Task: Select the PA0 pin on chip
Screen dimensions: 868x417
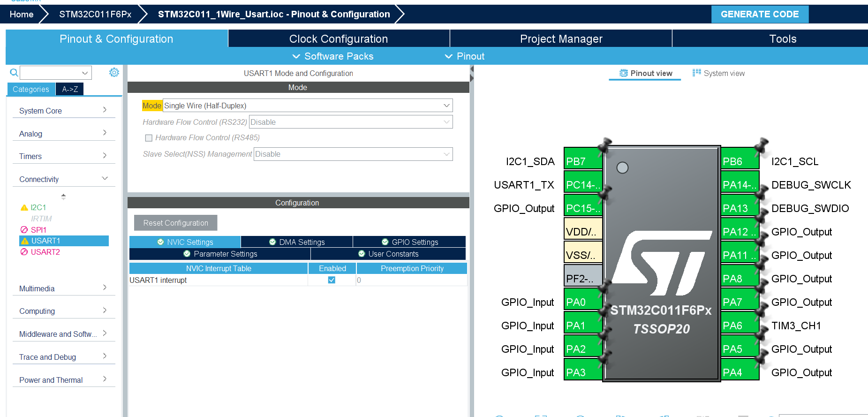Action: (x=582, y=302)
